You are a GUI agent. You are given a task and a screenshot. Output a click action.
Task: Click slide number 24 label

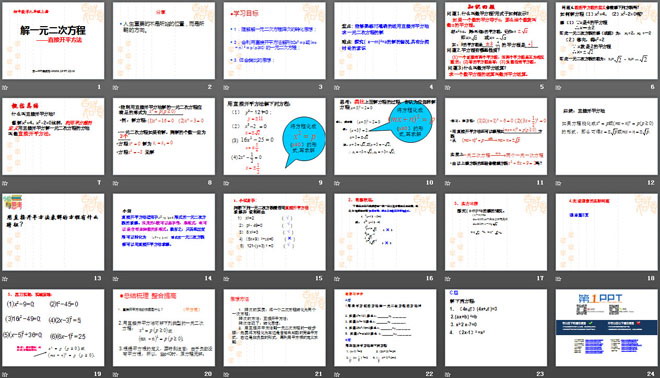(651, 374)
